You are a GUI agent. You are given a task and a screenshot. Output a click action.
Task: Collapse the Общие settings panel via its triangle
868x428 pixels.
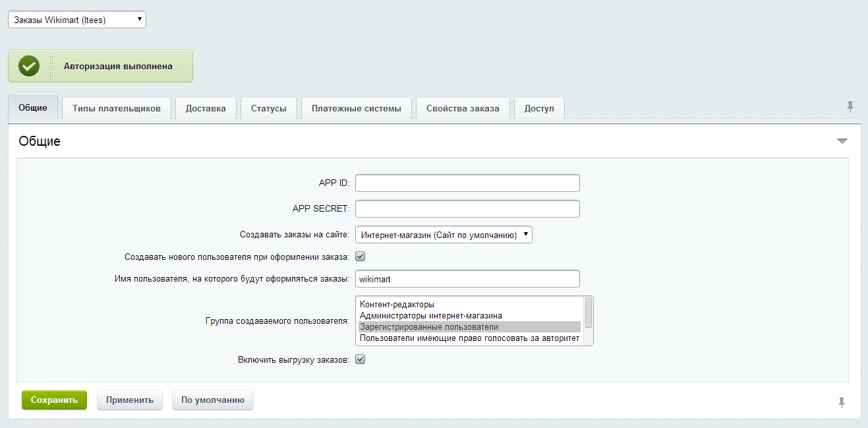point(842,140)
